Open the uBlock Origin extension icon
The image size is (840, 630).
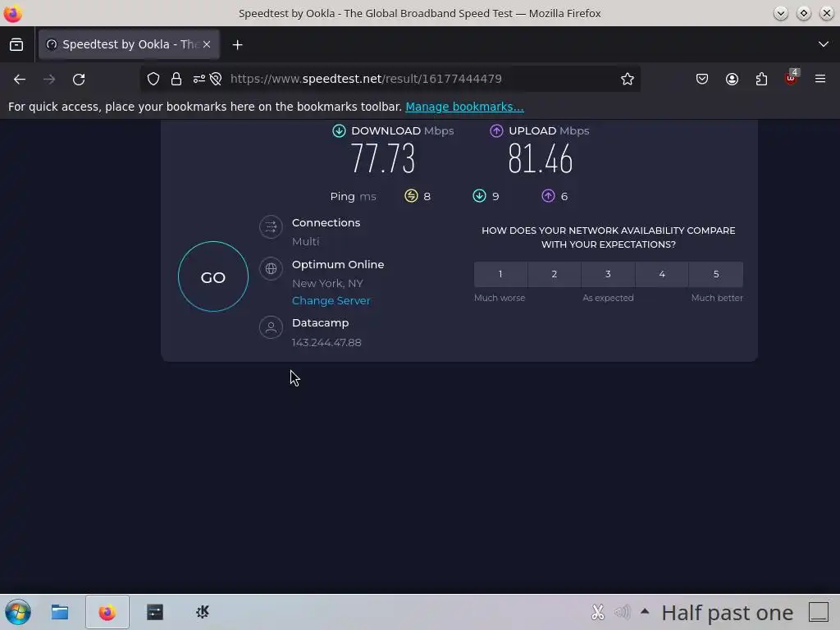[x=792, y=78]
